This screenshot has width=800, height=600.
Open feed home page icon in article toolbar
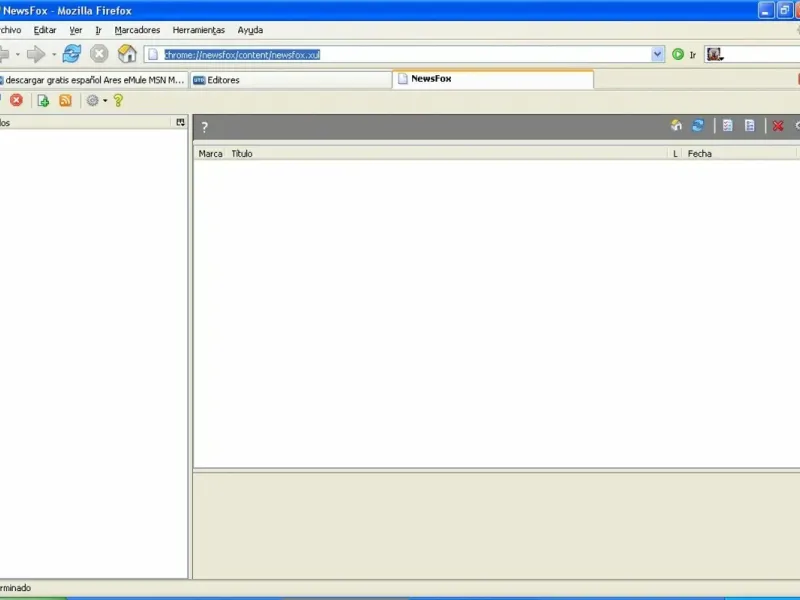click(676, 126)
